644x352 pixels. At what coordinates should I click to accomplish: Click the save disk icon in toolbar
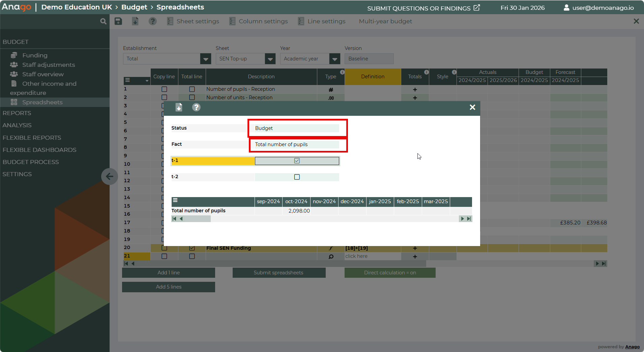click(118, 21)
